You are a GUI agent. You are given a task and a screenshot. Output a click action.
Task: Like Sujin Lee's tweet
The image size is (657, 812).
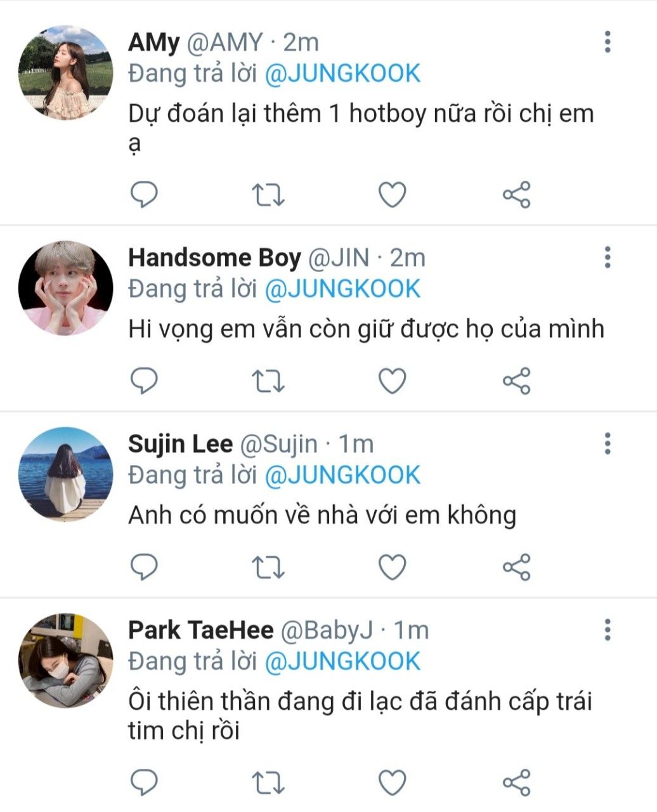pos(392,567)
